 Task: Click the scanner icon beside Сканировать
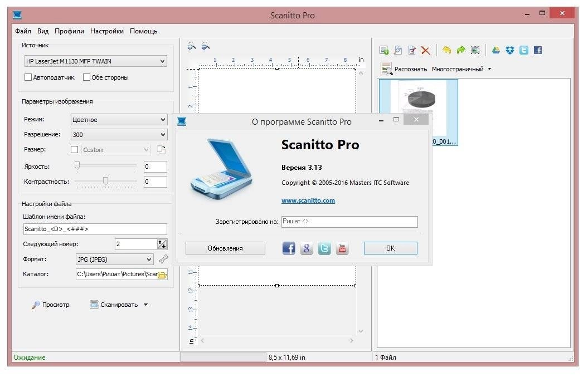[x=94, y=305]
